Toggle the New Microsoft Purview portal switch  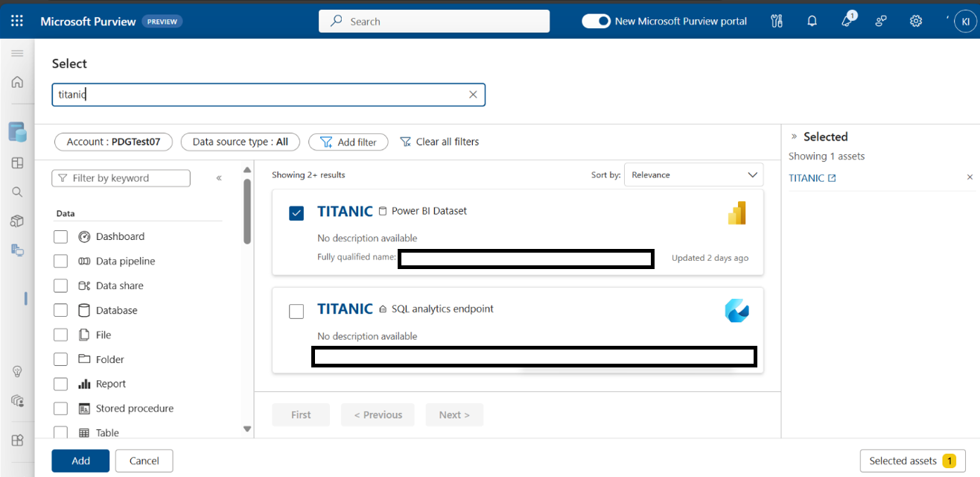point(596,21)
